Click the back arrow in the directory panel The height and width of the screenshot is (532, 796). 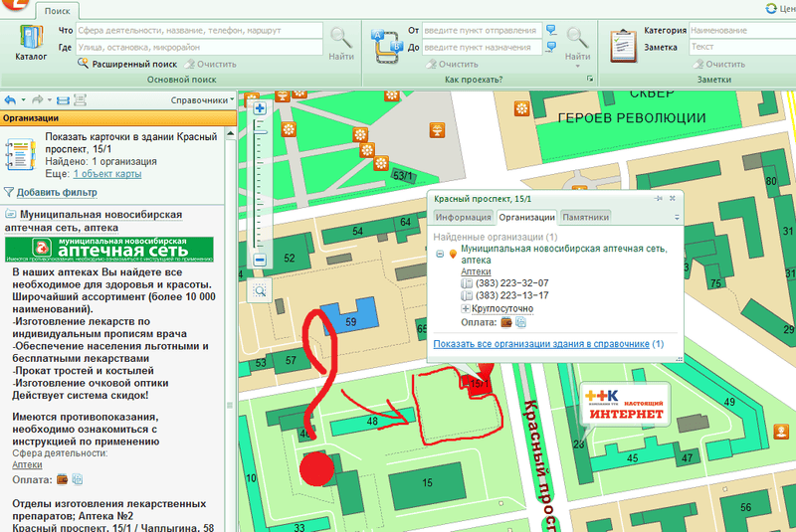pyautogui.click(x=11, y=100)
